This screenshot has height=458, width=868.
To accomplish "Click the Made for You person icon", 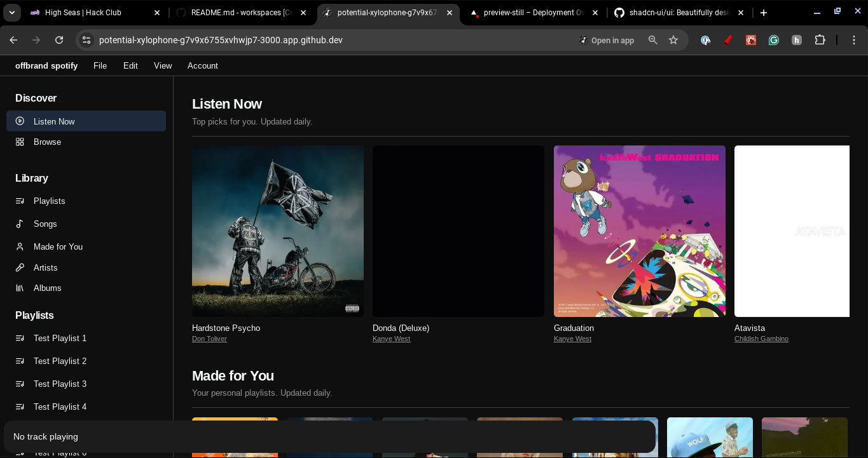I will 20,246.
